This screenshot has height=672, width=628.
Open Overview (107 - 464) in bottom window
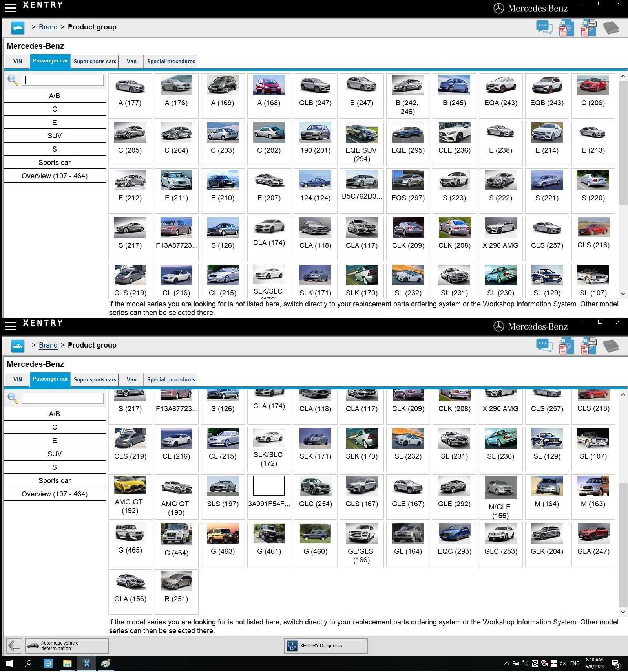click(x=55, y=494)
